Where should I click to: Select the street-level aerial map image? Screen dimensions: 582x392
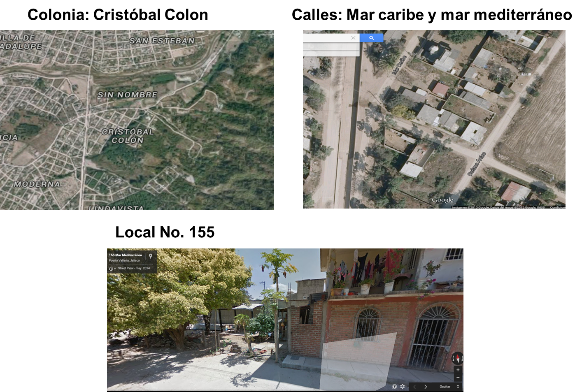click(x=434, y=119)
